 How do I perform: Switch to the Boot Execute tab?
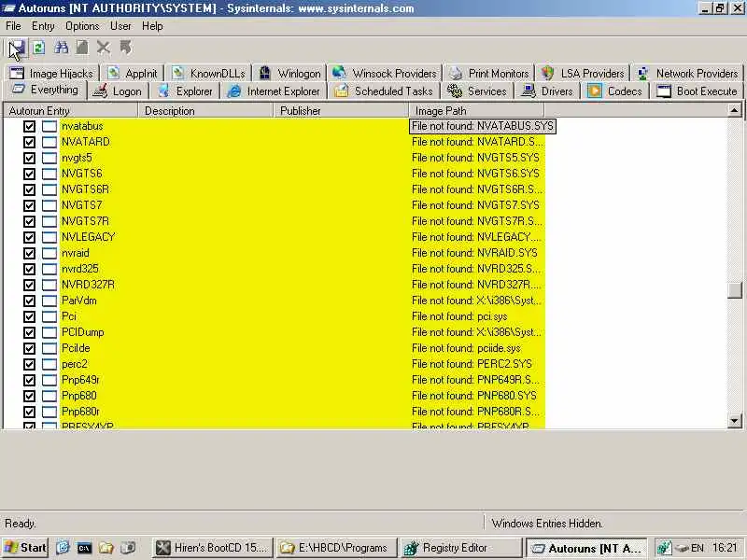(697, 91)
